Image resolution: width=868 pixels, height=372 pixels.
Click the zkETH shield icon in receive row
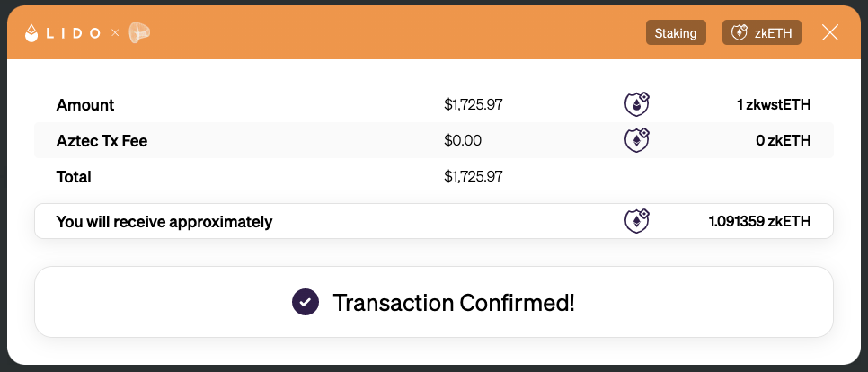[x=636, y=221]
